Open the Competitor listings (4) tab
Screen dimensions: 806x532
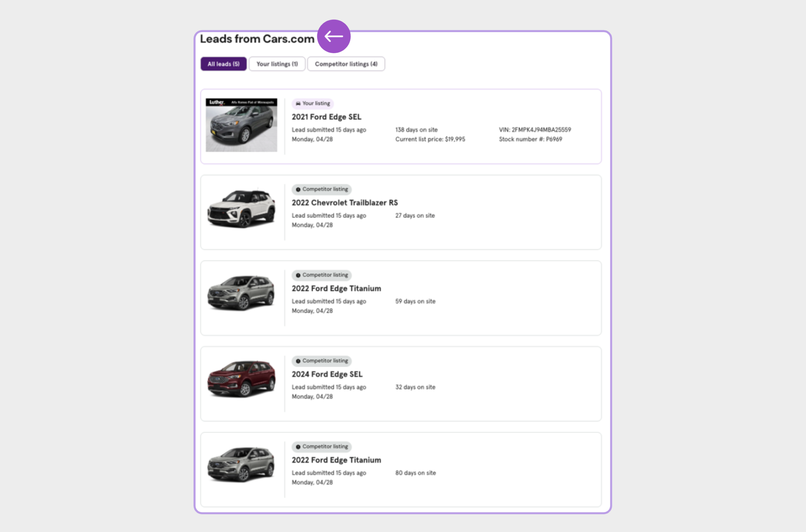click(x=346, y=64)
